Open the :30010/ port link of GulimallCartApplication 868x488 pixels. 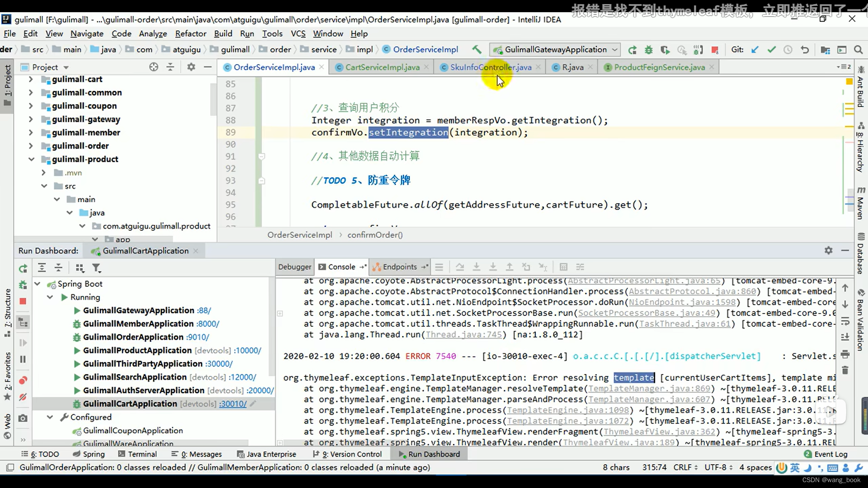pyautogui.click(x=233, y=404)
